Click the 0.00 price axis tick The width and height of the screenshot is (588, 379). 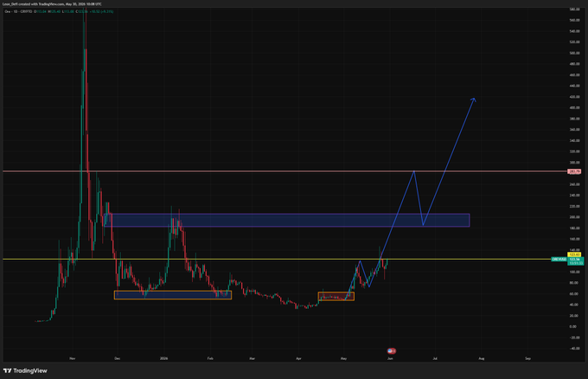(x=573, y=327)
